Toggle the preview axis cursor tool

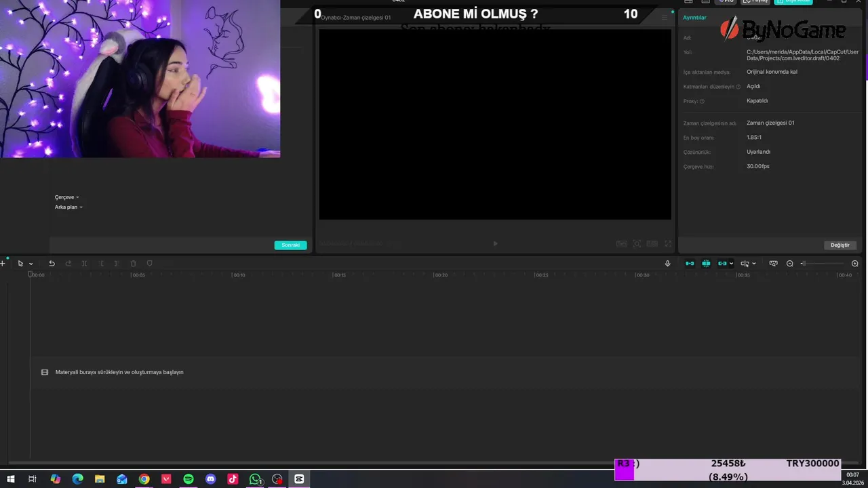point(745,264)
